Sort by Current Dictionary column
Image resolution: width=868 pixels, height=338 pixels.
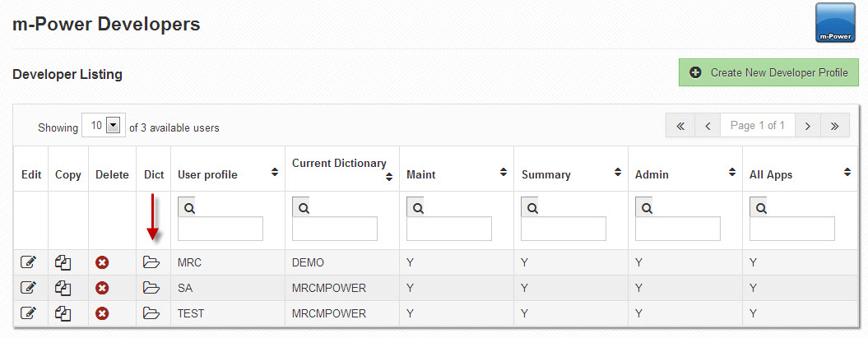click(388, 177)
